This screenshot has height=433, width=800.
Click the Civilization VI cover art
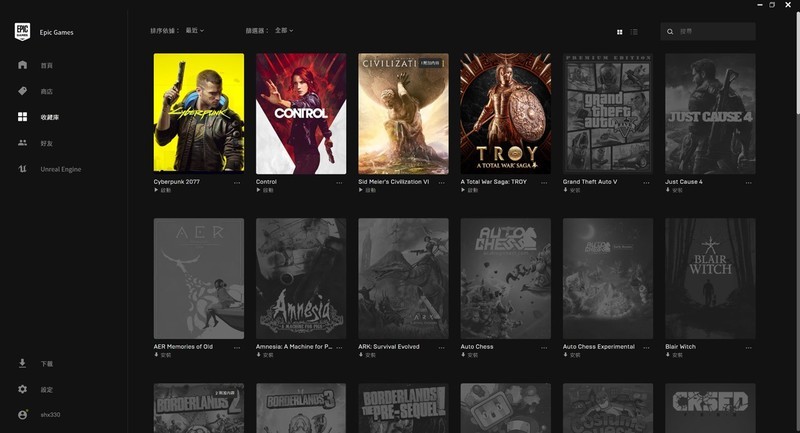(x=403, y=113)
